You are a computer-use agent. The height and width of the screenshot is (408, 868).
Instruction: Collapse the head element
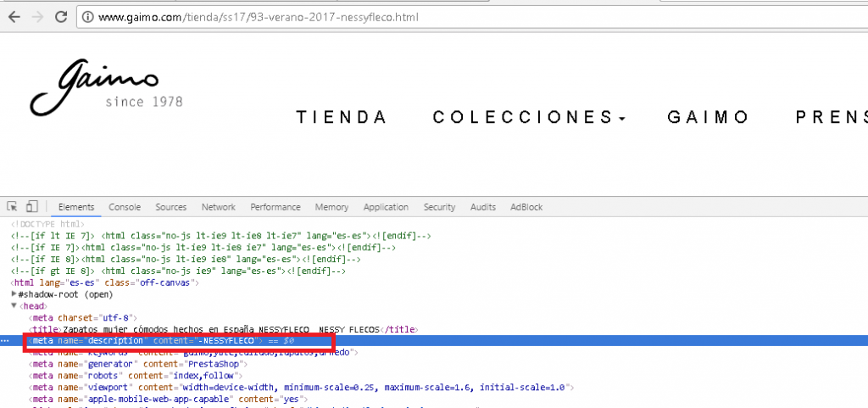pos(14,305)
